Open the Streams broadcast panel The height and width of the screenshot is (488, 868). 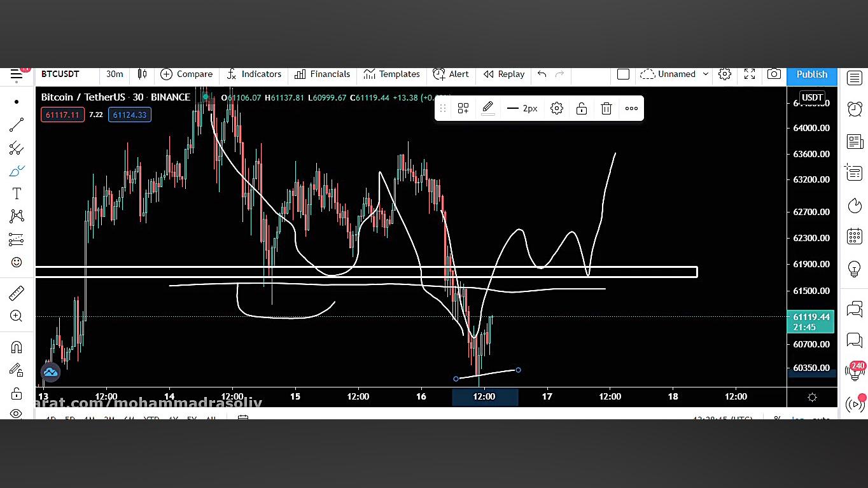point(855,403)
